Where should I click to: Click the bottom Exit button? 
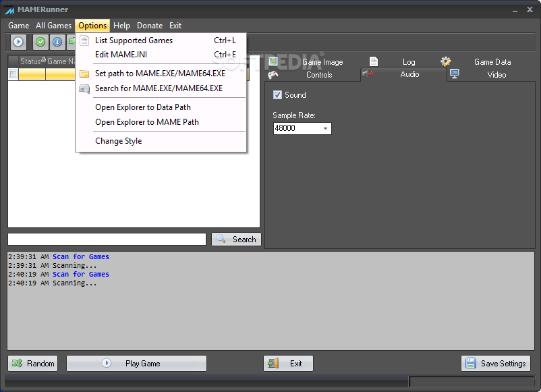tap(289, 364)
